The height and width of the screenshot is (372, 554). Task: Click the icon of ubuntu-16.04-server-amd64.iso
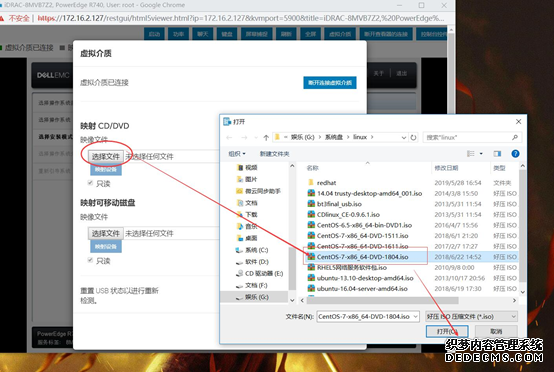pos(311,288)
